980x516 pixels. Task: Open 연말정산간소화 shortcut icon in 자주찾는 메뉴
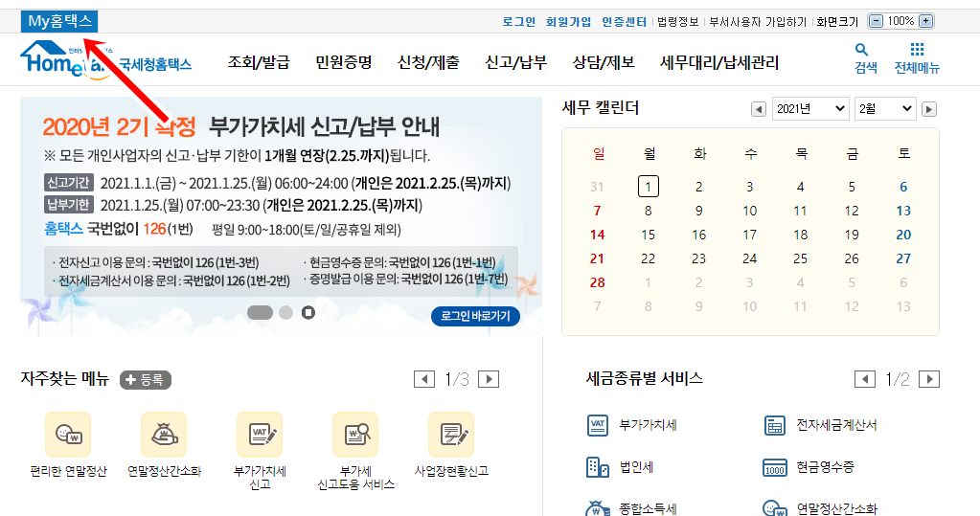point(165,435)
